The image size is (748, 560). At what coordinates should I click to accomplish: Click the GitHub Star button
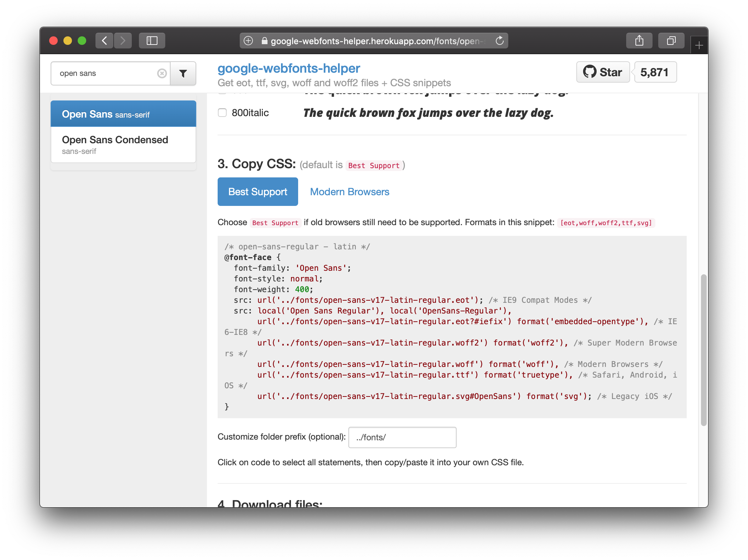[x=603, y=72]
